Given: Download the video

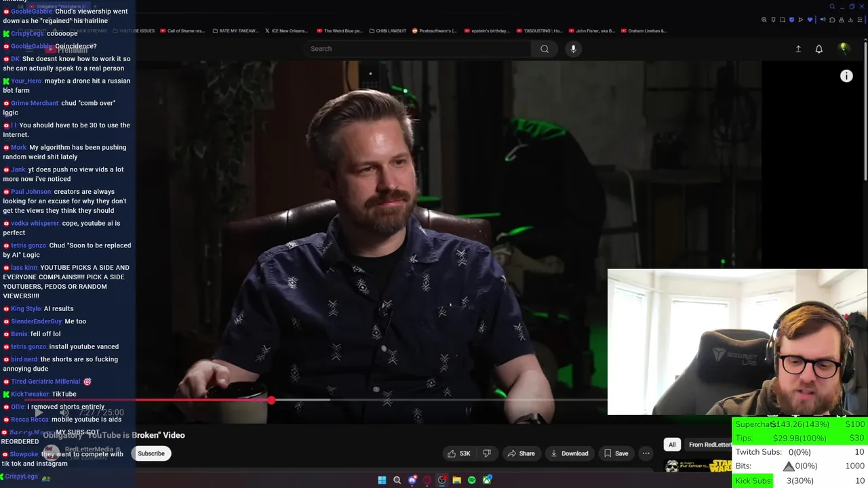Looking at the screenshot, I should (x=569, y=453).
